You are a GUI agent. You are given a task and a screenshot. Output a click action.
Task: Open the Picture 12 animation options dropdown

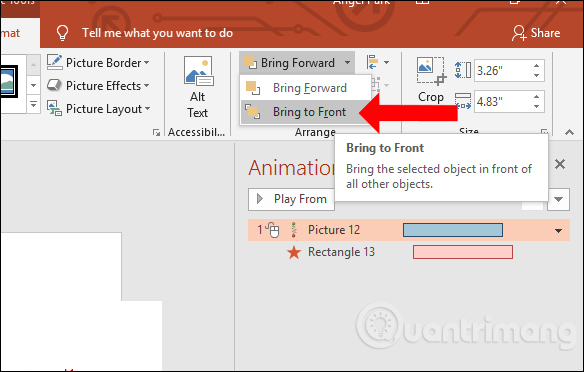[x=558, y=231]
